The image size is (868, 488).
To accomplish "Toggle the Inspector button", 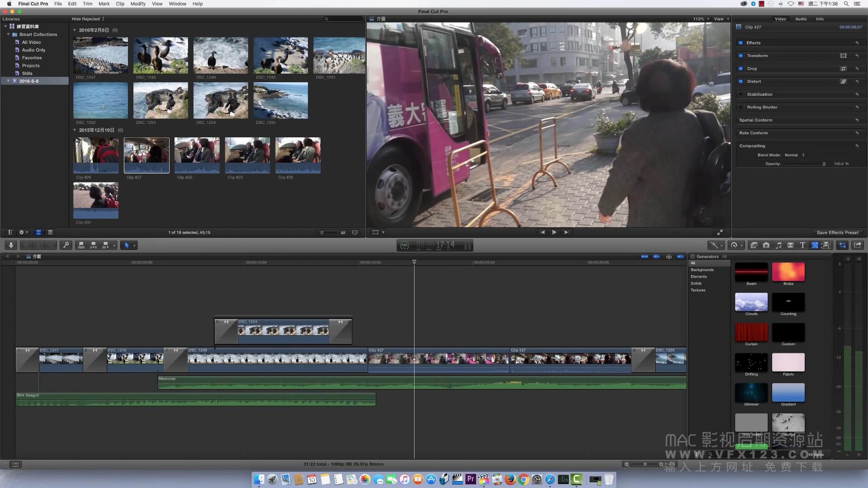I will (843, 245).
